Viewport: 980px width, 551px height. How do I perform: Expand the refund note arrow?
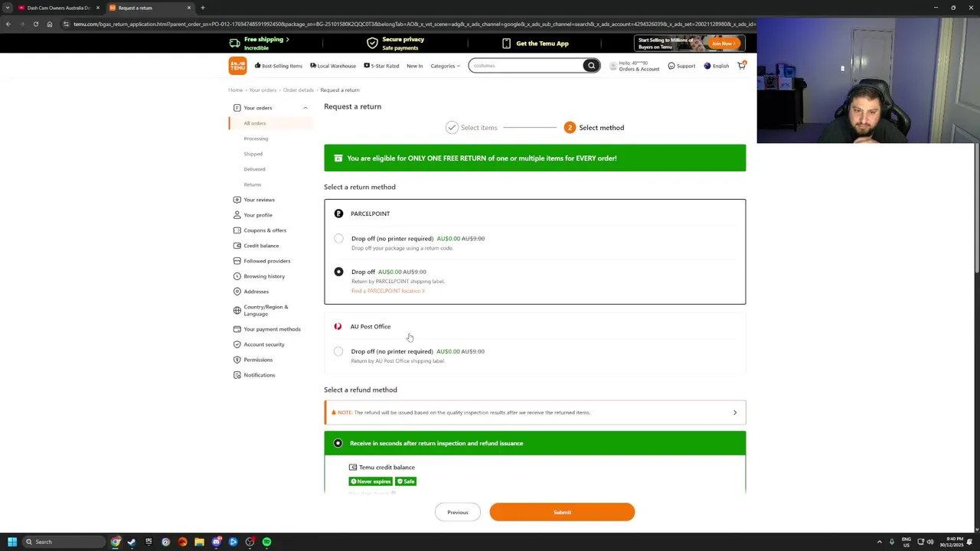pyautogui.click(x=735, y=412)
